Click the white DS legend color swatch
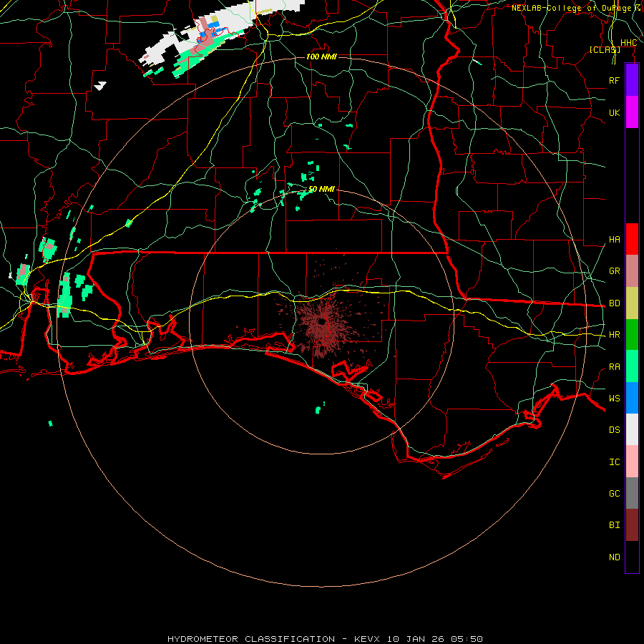The height and width of the screenshot is (644, 644). click(x=632, y=429)
